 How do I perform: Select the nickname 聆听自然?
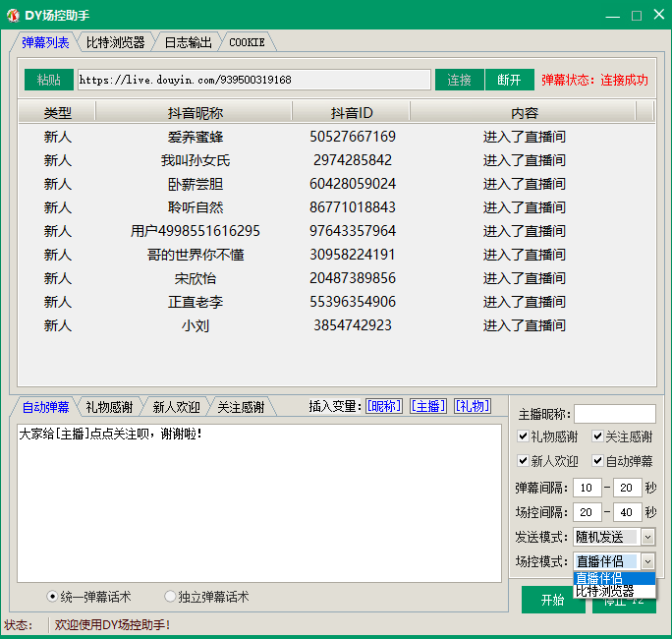click(195, 207)
